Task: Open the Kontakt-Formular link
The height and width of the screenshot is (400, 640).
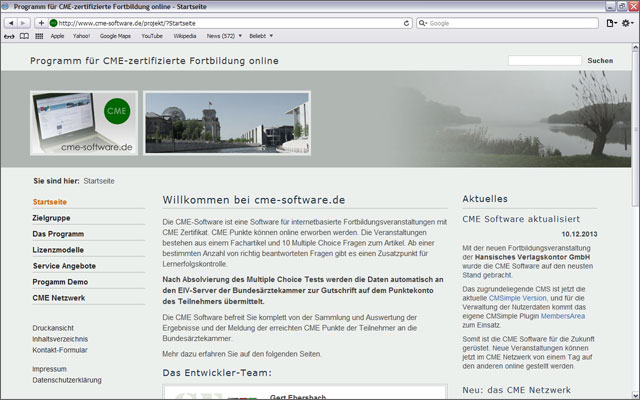Action: click(x=60, y=350)
